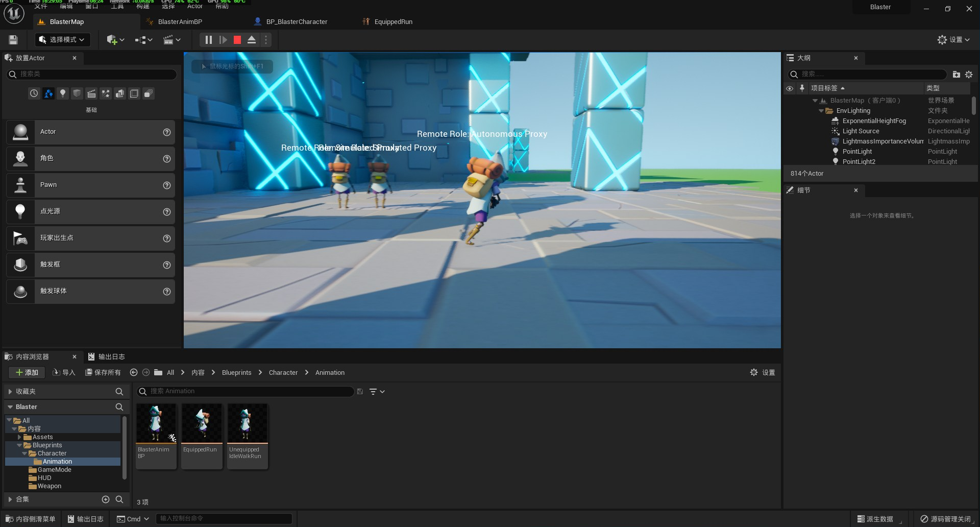Select ExponentialHeightFog in outliner

[874, 121]
